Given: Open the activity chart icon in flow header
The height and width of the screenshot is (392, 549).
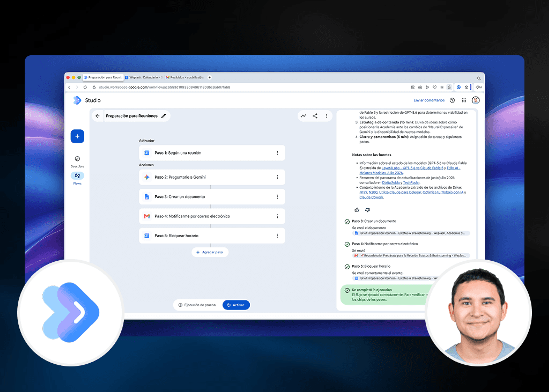Looking at the screenshot, I should pos(303,116).
